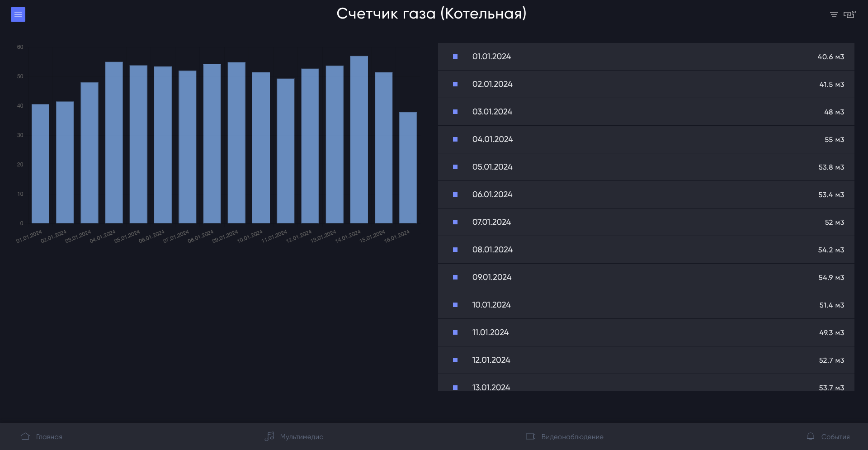Click the chart bar for 15.01.2024
The height and width of the screenshot is (450, 868).
383,147
